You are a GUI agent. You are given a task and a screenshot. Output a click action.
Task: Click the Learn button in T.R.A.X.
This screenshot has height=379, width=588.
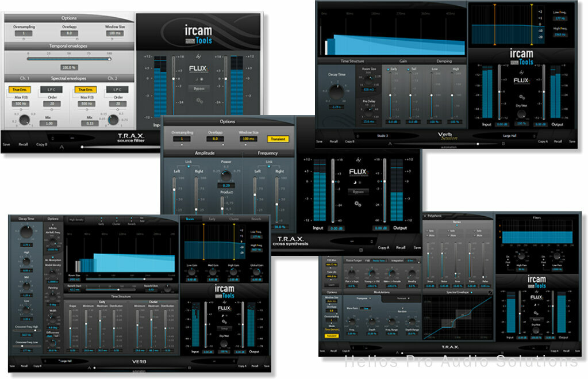point(331,285)
